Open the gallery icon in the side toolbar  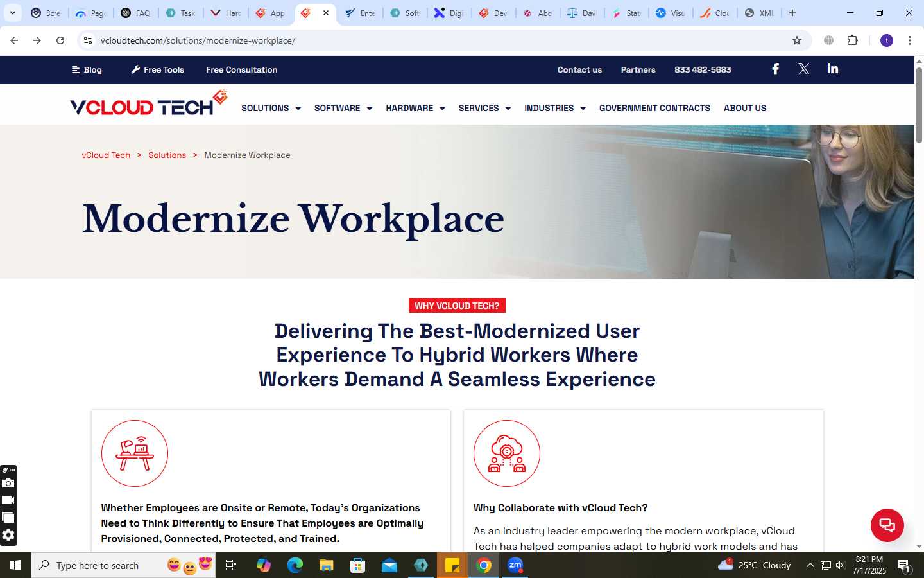click(8, 518)
